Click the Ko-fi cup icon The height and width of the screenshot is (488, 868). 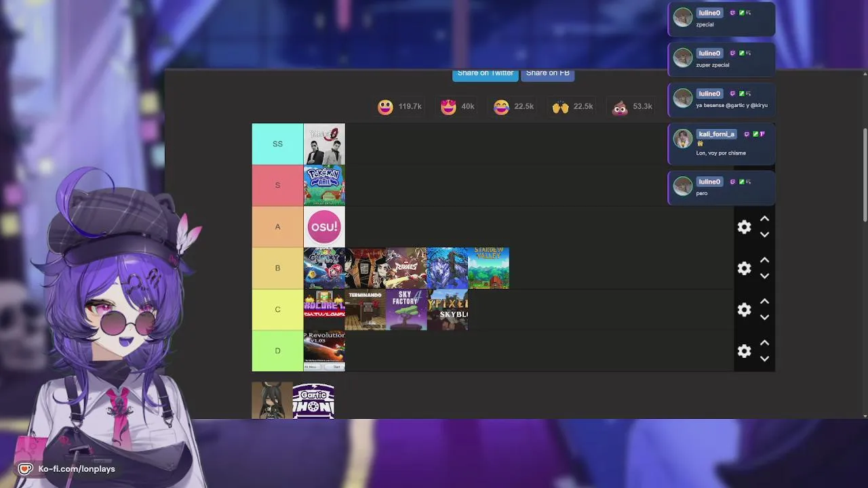(25, 469)
